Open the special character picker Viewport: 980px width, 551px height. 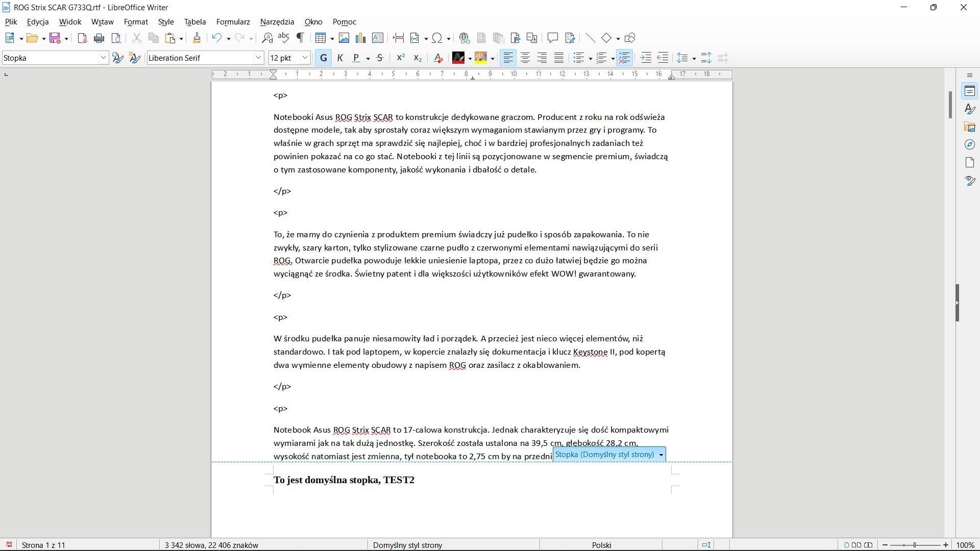pos(438,38)
